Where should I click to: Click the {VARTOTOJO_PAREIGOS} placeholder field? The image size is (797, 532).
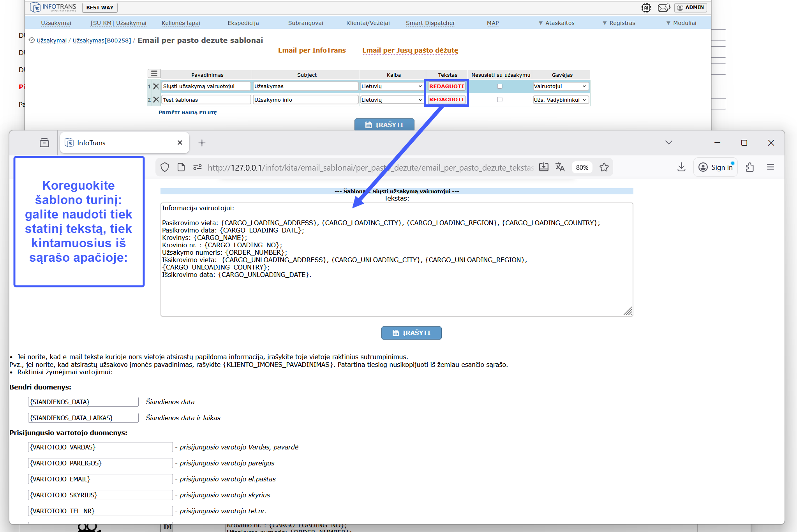coord(101,463)
